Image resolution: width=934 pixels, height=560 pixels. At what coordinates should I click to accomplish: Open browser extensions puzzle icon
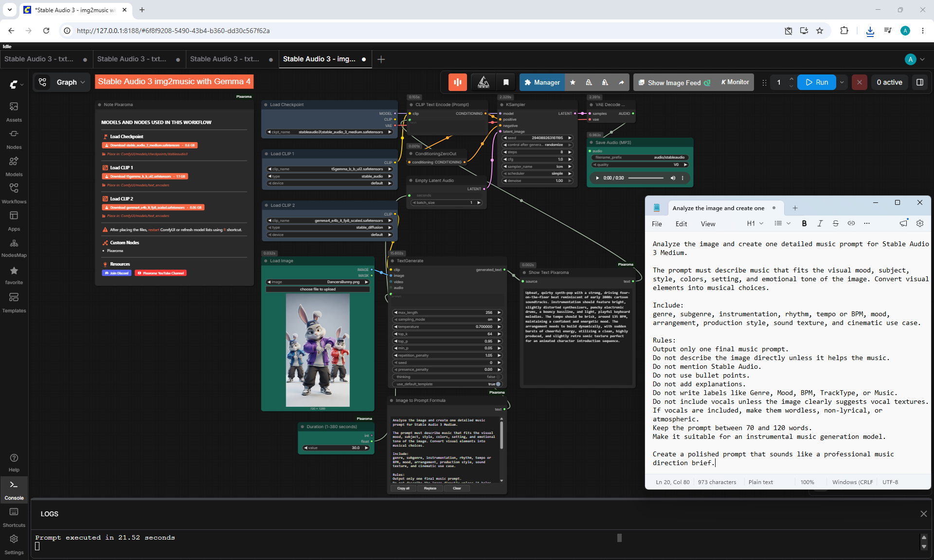point(844,31)
